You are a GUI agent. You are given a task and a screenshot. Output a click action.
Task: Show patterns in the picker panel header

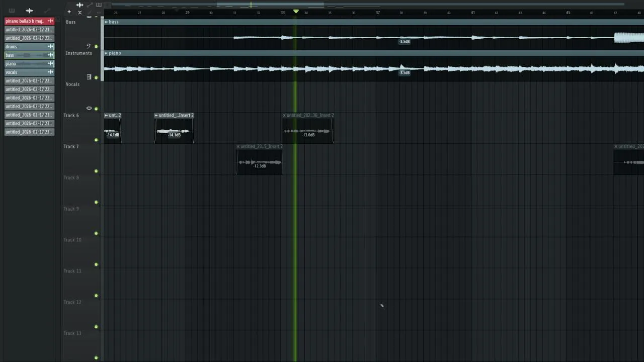pos(12,11)
